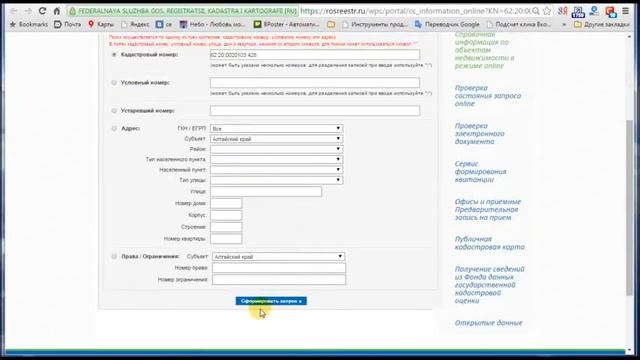640x360 pixels.
Task: Select the Устаревший номер radio button
Action: [114, 111]
